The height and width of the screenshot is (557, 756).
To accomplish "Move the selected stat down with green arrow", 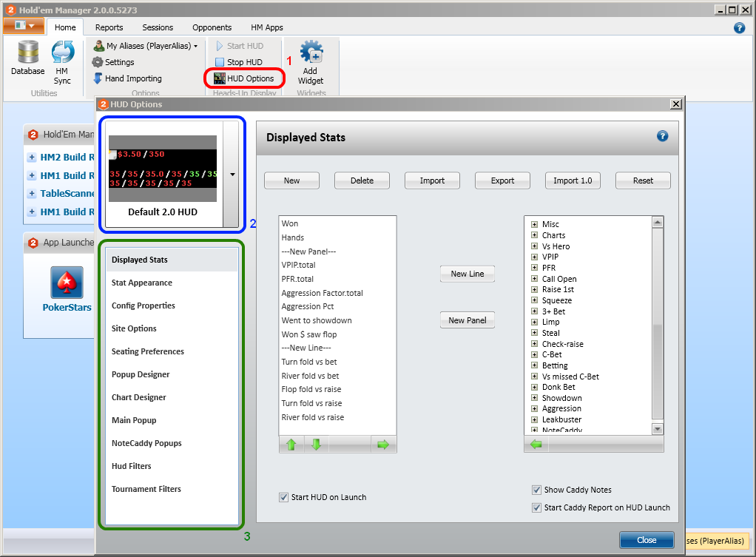I will tap(317, 445).
